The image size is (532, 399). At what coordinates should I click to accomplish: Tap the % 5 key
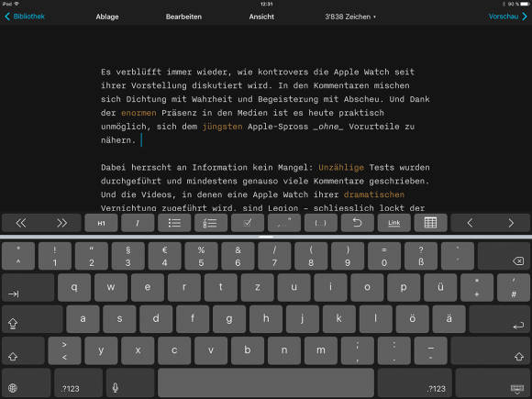point(201,256)
